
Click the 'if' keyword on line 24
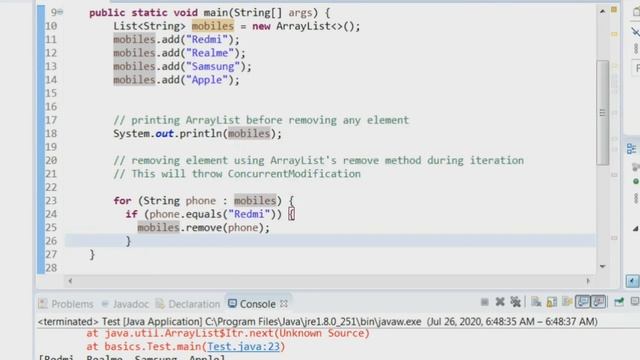131,214
